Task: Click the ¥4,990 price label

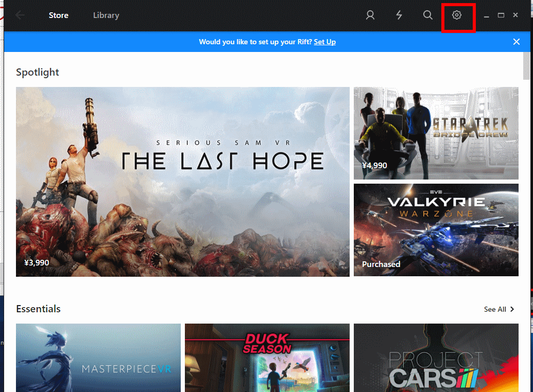Action: pyautogui.click(x=374, y=166)
